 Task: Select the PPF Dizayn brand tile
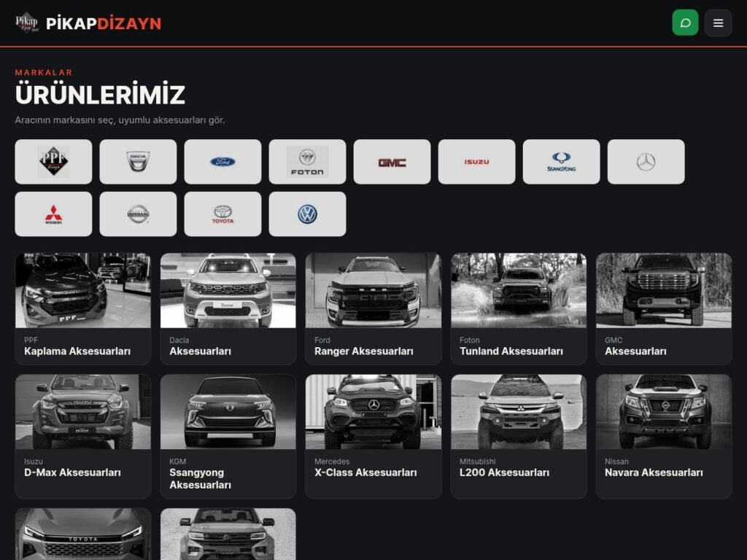[53, 161]
